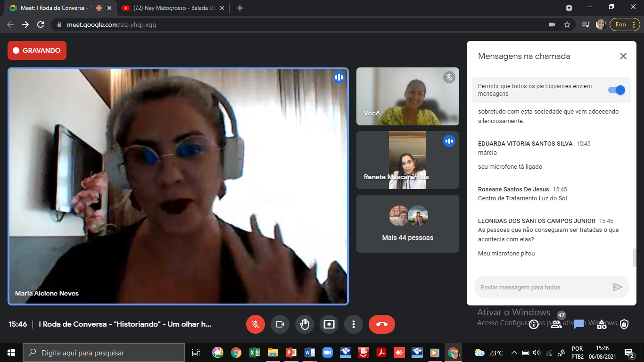Open the meeting details info icon
644x362 pixels.
pos(534,324)
